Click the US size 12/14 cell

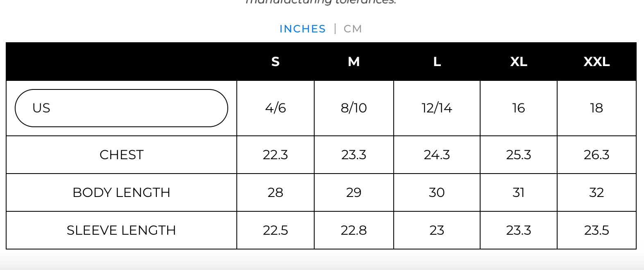pyautogui.click(x=437, y=108)
